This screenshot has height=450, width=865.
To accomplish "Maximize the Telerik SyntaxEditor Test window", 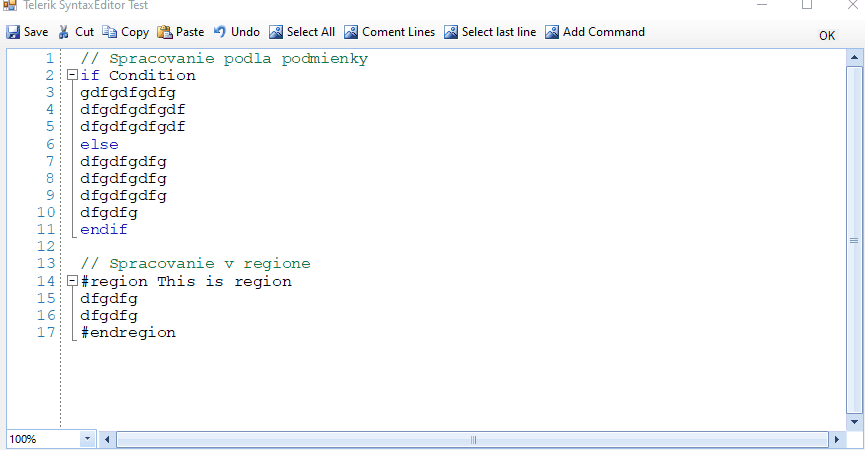I will point(807,5).
